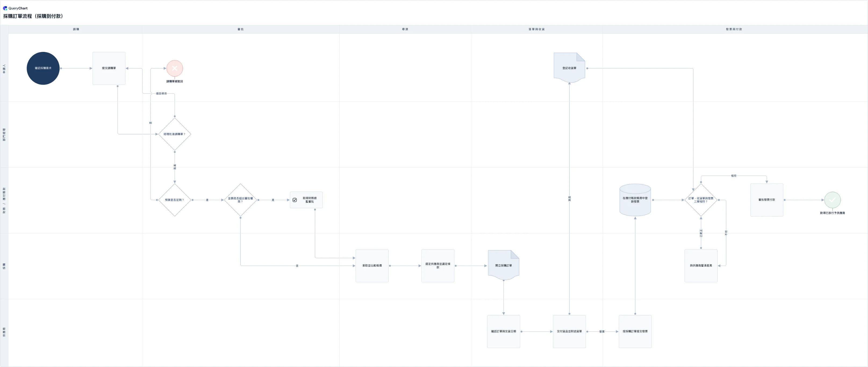
Task: Click the 貨品 label on vertical edge
Action: tap(569, 198)
